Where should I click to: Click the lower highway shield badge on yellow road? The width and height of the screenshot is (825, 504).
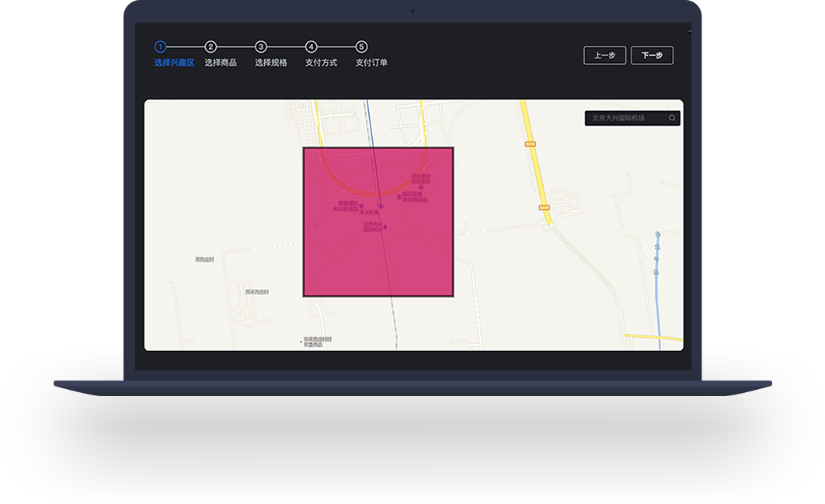pos(544,207)
